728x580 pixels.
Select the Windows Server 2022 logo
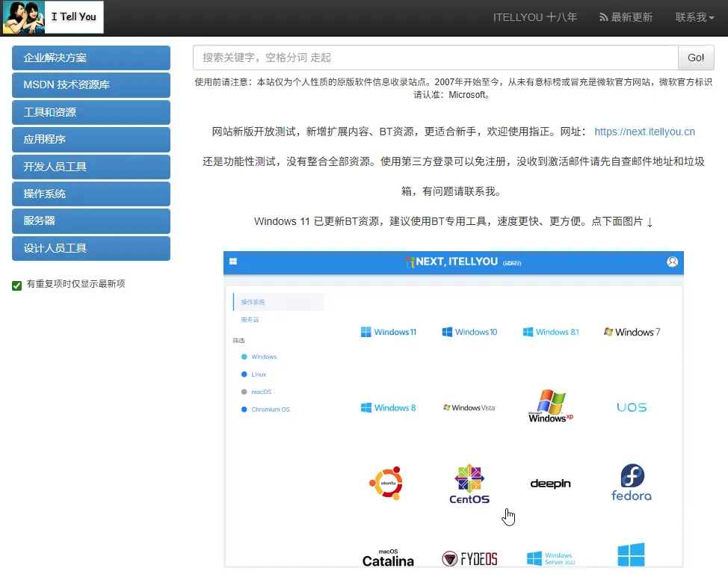551,558
